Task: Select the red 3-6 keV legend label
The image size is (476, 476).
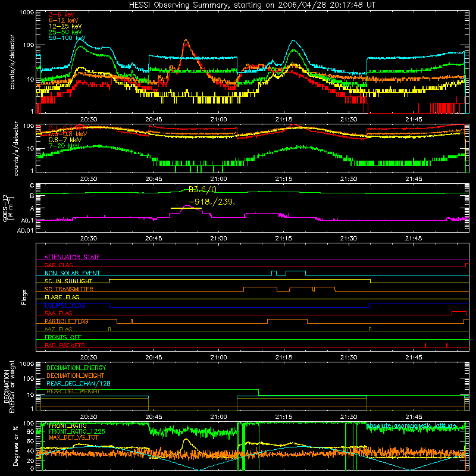Action: [x=61, y=14]
